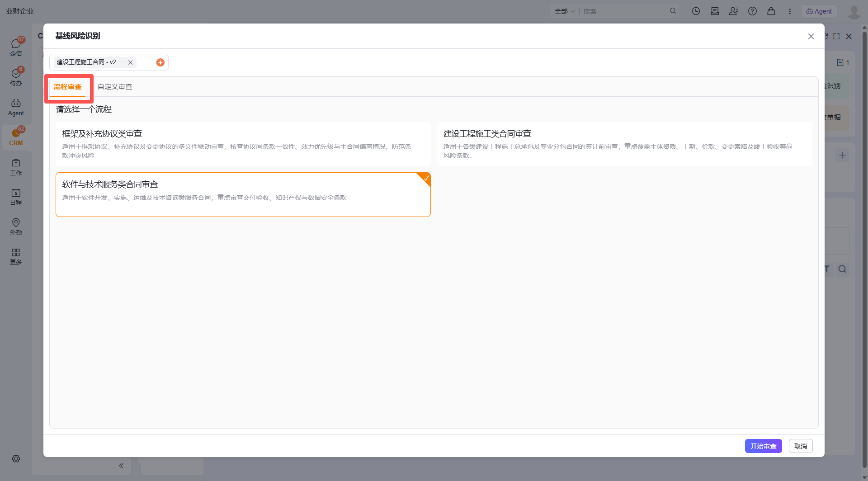Expand the 全部 search scope dropdown

(x=564, y=11)
